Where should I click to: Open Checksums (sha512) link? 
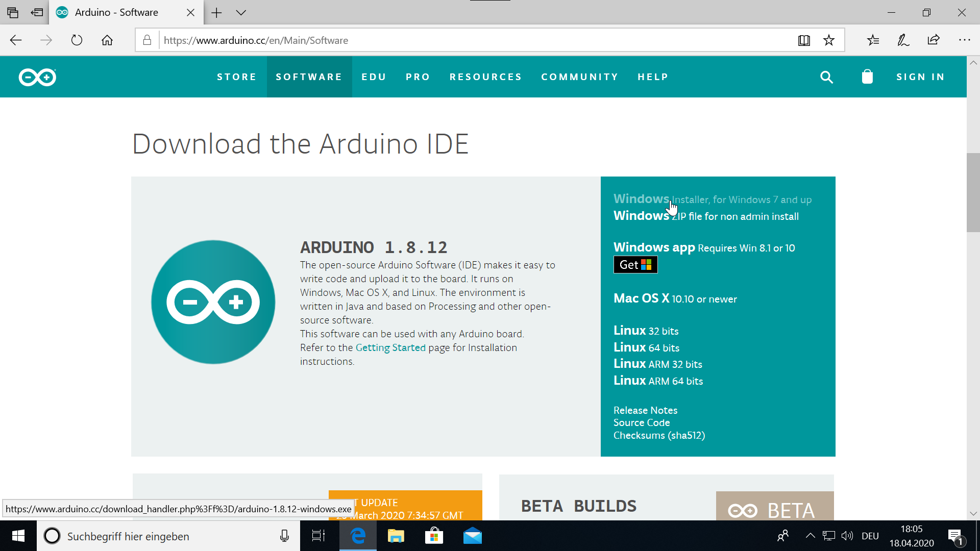pos(659,435)
